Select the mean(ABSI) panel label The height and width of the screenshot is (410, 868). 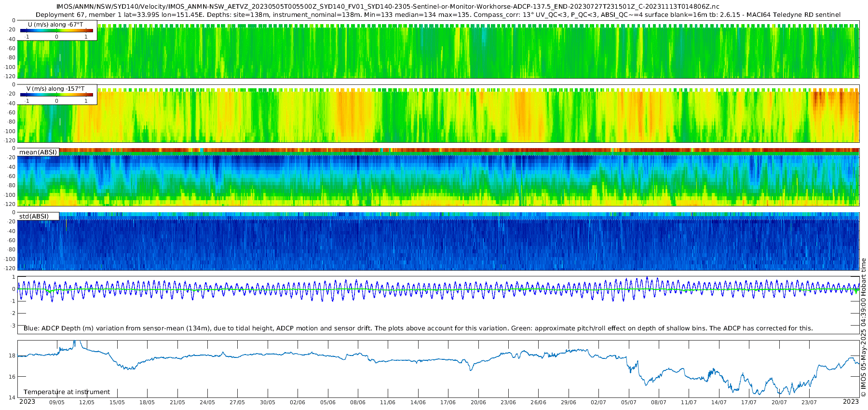click(x=38, y=152)
